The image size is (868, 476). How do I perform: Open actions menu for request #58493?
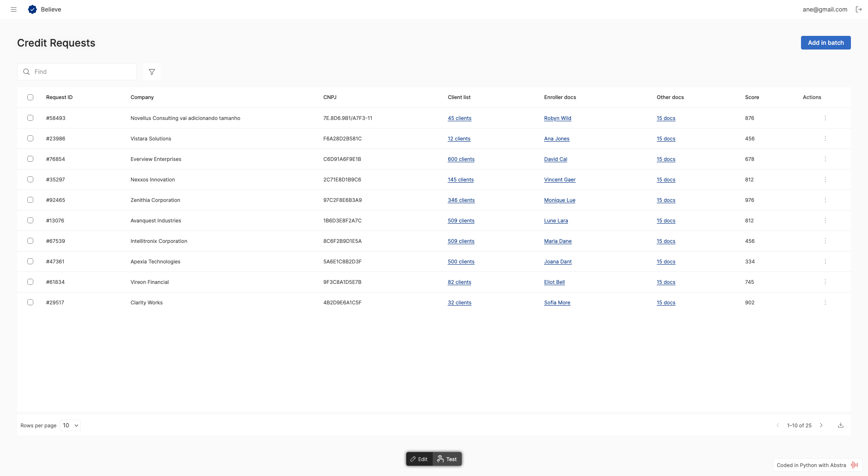coord(825,118)
